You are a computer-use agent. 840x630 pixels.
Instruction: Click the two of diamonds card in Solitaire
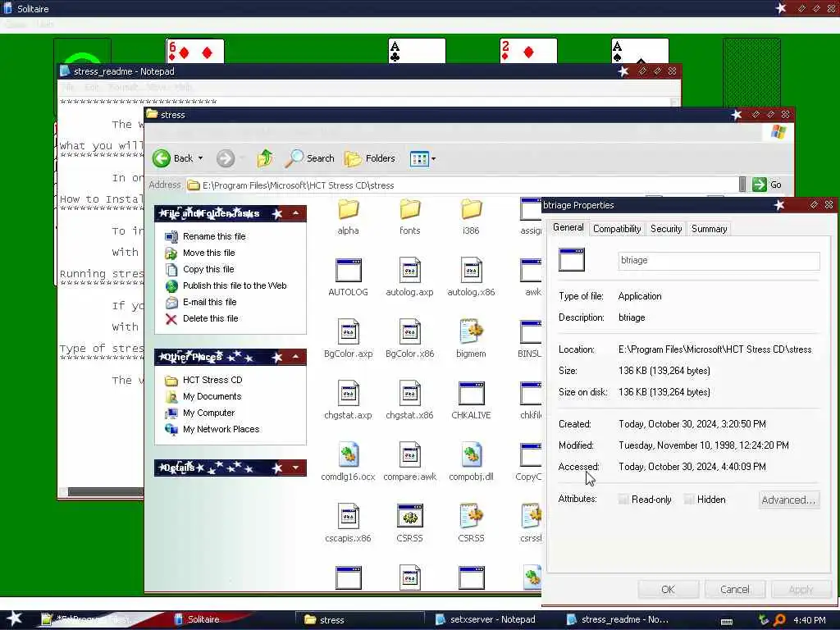pos(528,51)
